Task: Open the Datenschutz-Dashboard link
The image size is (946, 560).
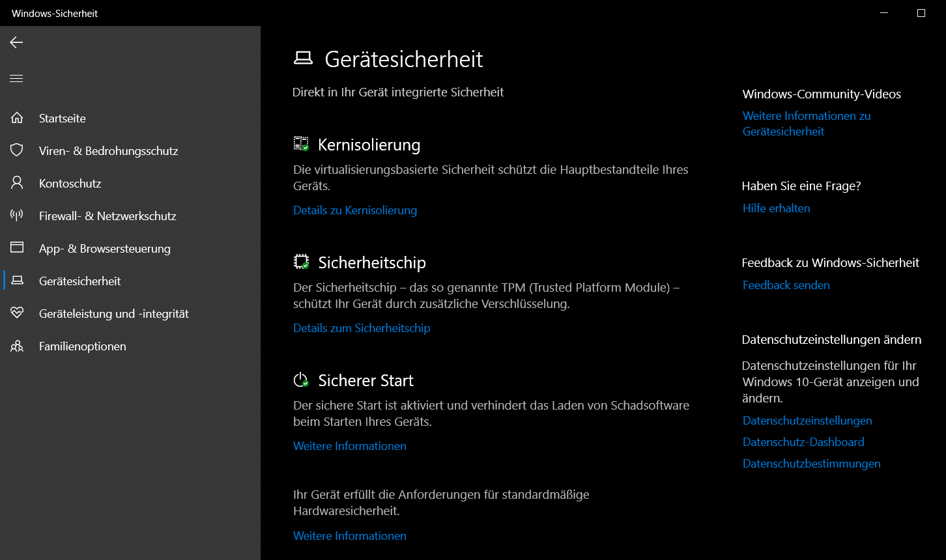Action: pyautogui.click(x=803, y=442)
